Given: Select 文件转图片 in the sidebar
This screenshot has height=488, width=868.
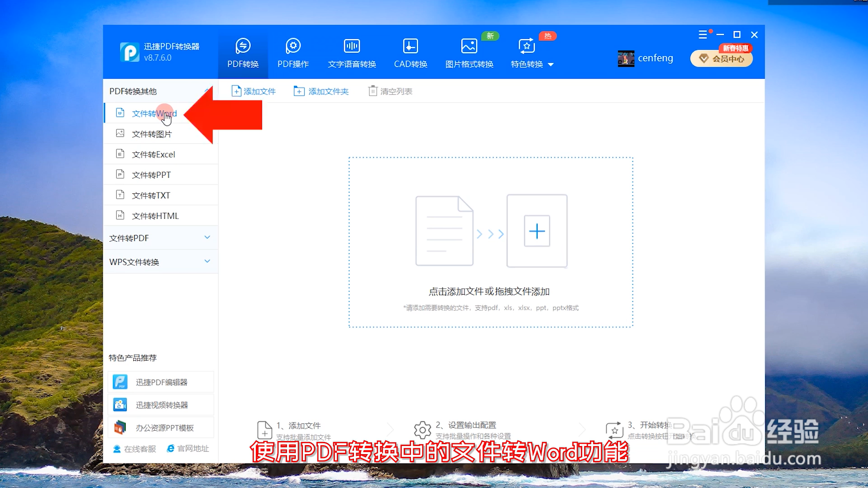Looking at the screenshot, I should point(160,134).
